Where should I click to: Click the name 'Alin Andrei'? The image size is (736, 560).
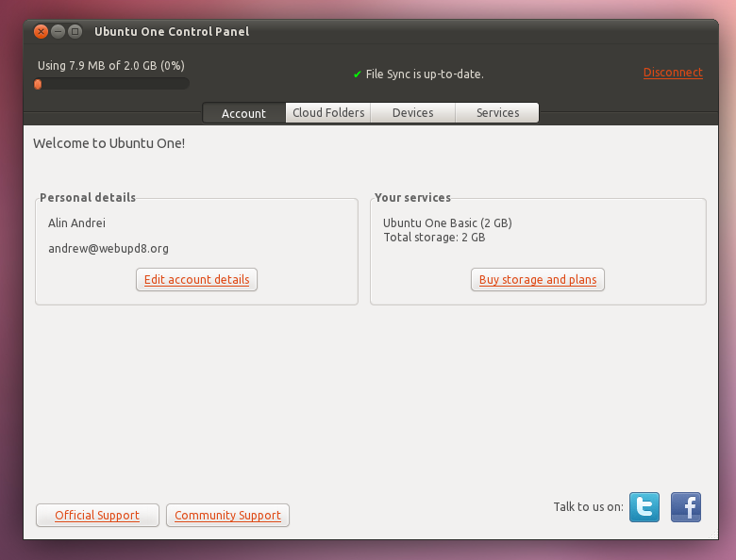76,222
